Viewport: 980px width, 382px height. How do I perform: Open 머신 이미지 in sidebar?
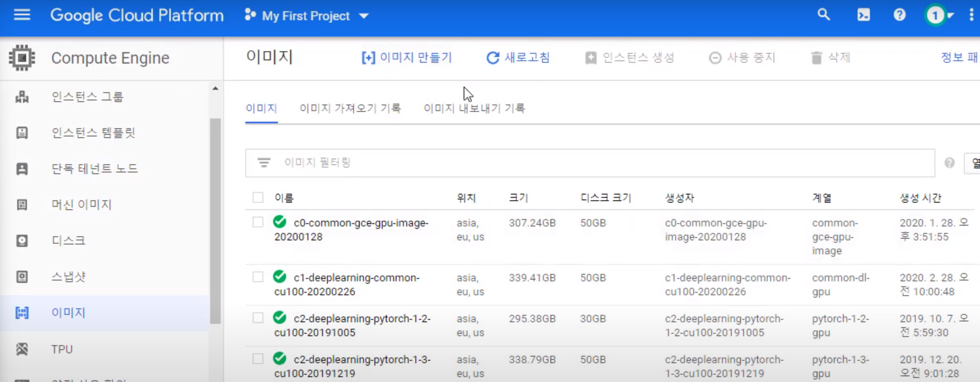click(x=81, y=205)
